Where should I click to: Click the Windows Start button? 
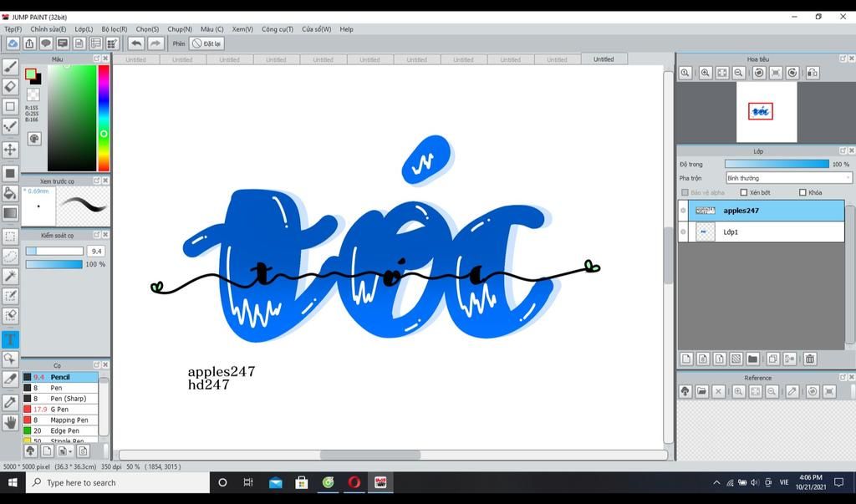pyautogui.click(x=13, y=483)
